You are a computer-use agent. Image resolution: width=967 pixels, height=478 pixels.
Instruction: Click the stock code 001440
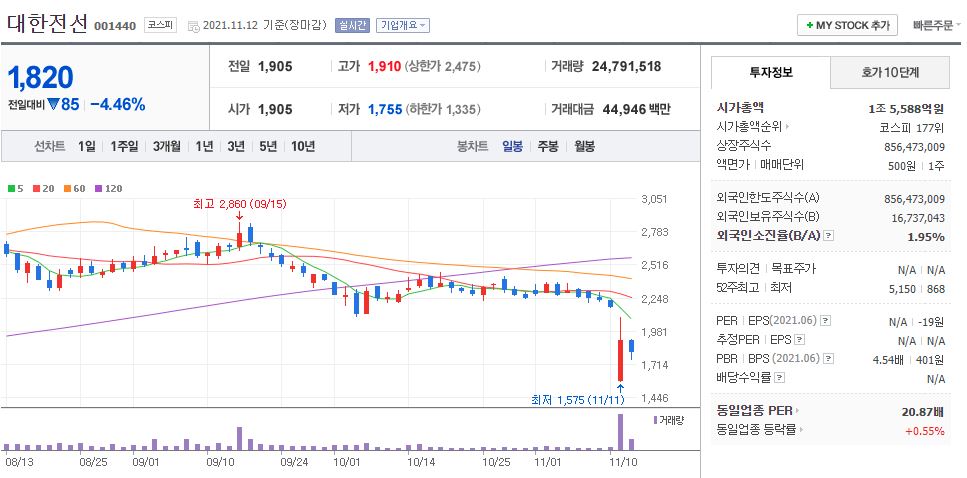pos(115,26)
